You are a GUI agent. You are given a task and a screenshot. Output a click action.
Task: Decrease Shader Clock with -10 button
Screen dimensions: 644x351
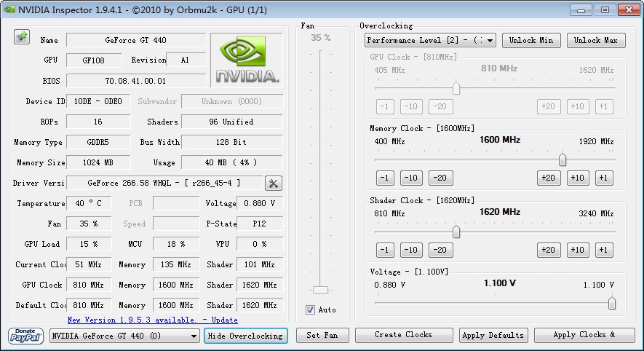pyautogui.click(x=411, y=250)
